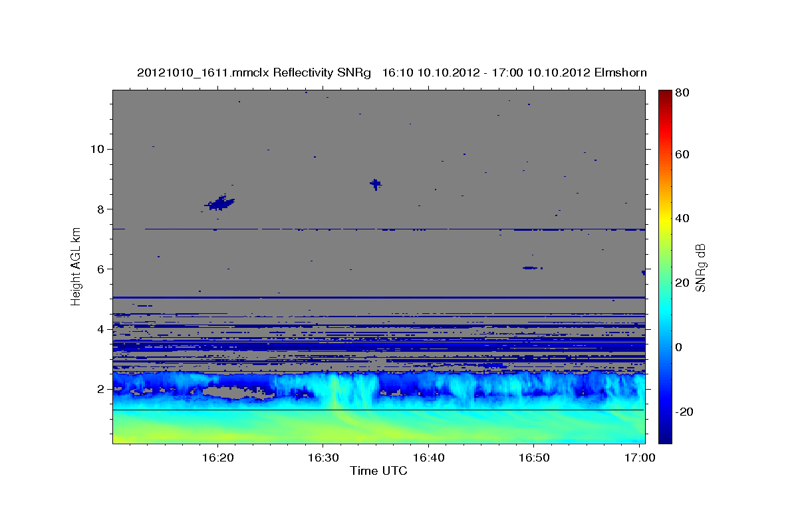798x532 pixels.
Task: Click the 16:50 time tick label
Action: click(533, 458)
